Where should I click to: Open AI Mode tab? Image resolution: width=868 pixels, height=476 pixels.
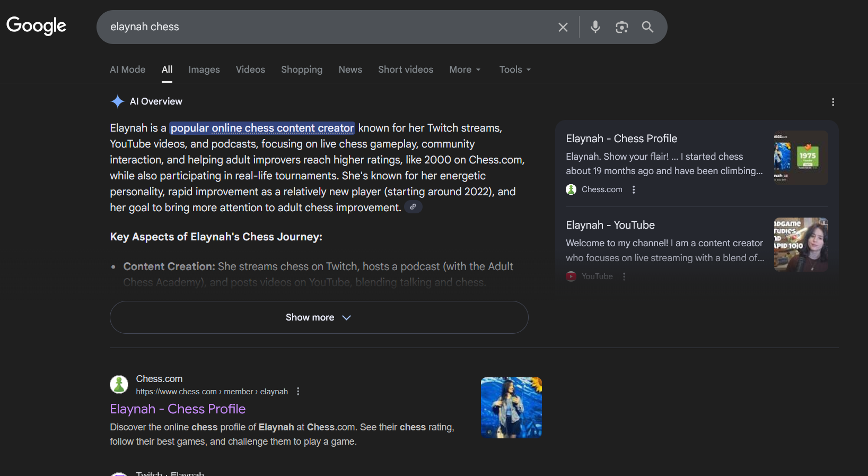(127, 70)
